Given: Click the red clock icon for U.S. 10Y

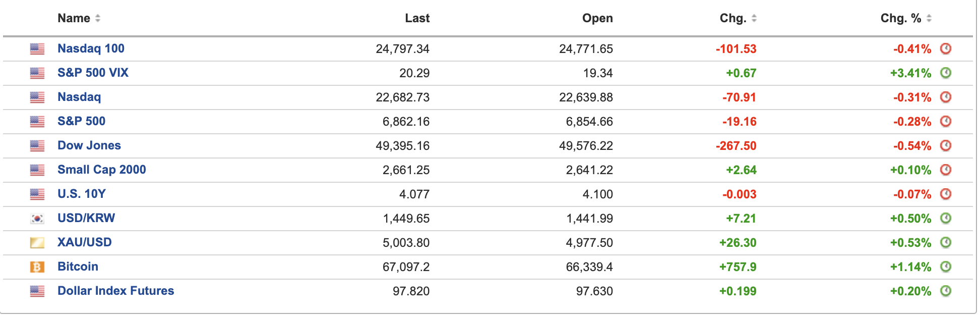Looking at the screenshot, I should click(946, 194).
